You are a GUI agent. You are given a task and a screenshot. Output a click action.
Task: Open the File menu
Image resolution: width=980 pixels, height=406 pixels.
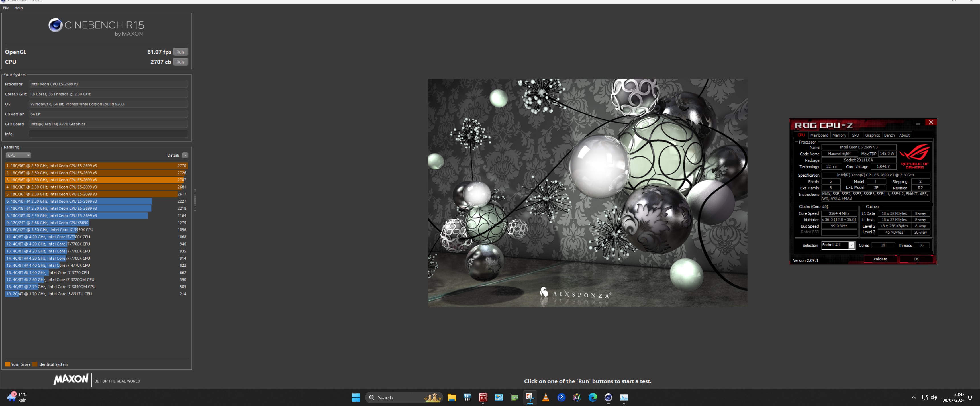point(6,8)
